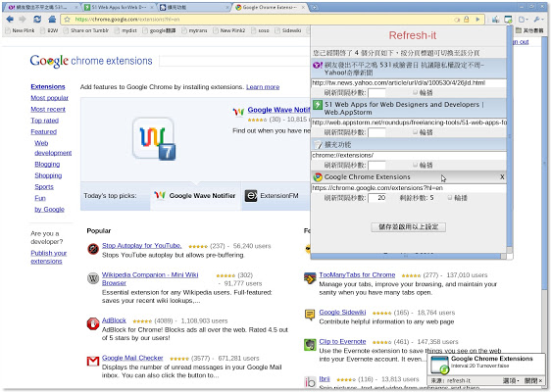Click the 擴充功能 entry in Refresh-it
551x392 pixels.
[x=408, y=144]
